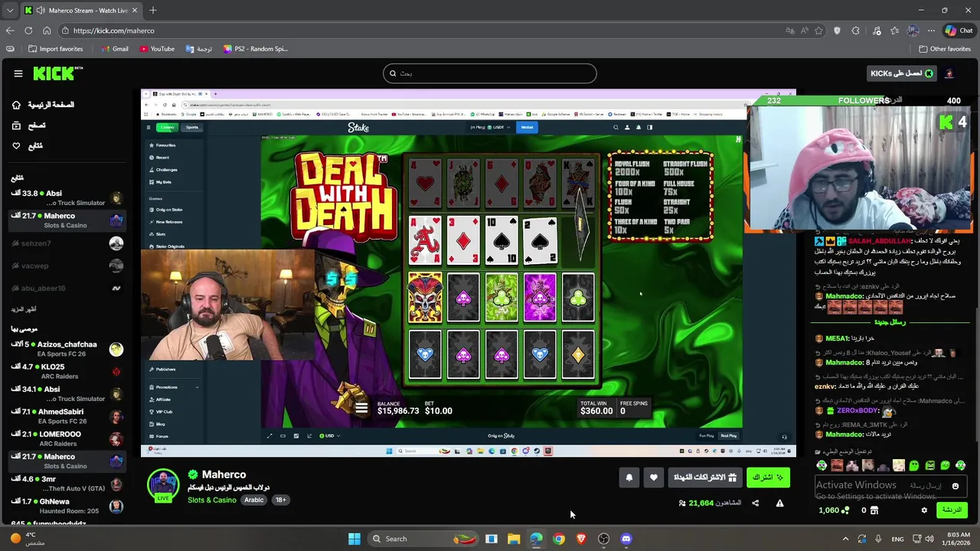Click the green subscribe button

coord(768,478)
